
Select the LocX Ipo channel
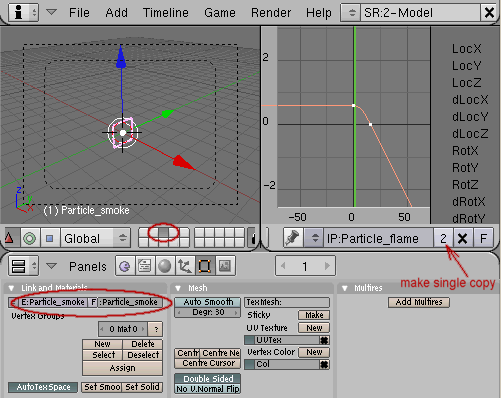[466, 49]
